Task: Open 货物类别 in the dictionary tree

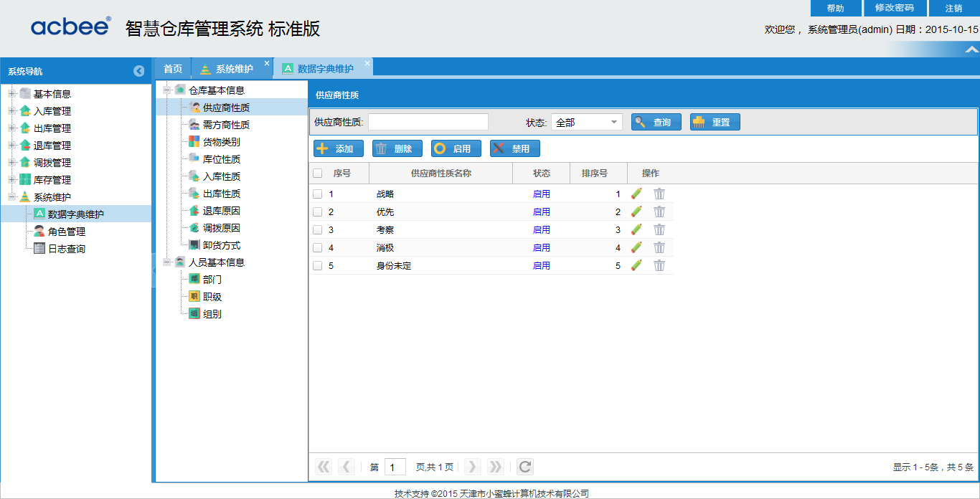Action: [221, 142]
